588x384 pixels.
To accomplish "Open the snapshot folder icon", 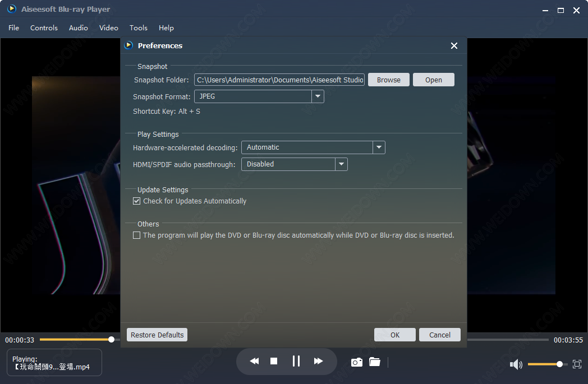I will point(375,362).
